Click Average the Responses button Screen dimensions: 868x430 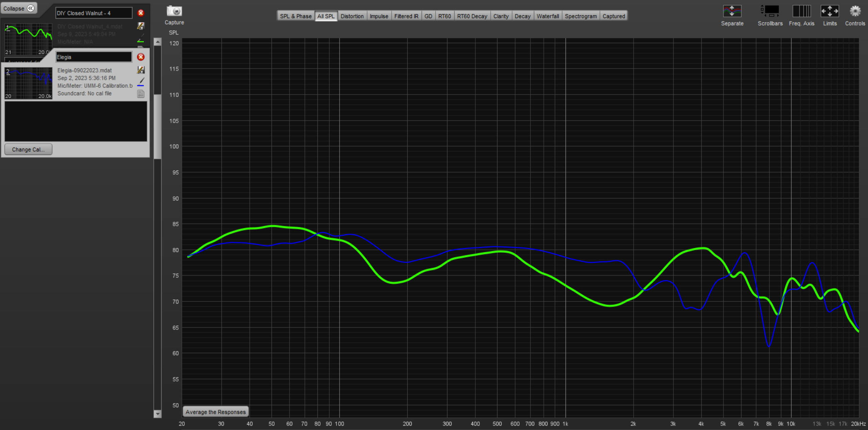(215, 412)
